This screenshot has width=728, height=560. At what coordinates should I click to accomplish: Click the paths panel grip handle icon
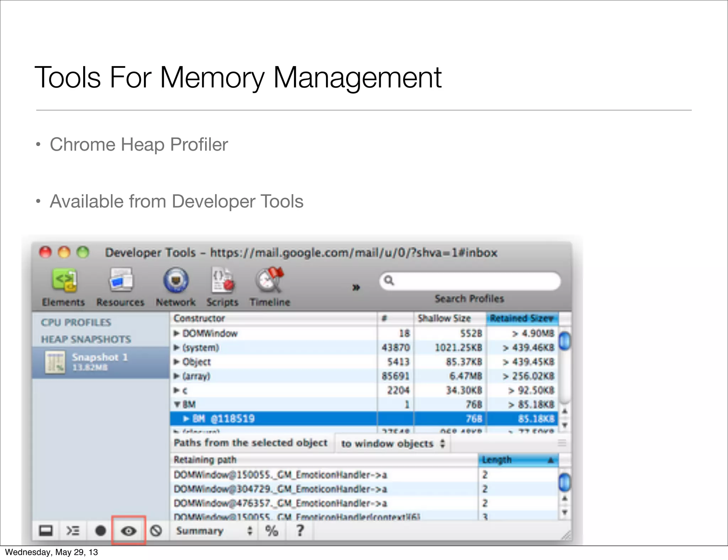562,443
